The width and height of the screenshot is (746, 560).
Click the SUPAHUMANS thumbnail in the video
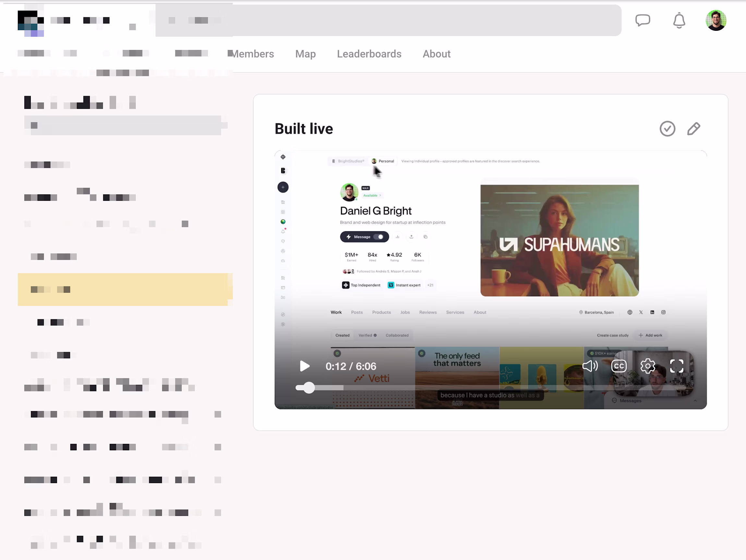click(x=559, y=240)
